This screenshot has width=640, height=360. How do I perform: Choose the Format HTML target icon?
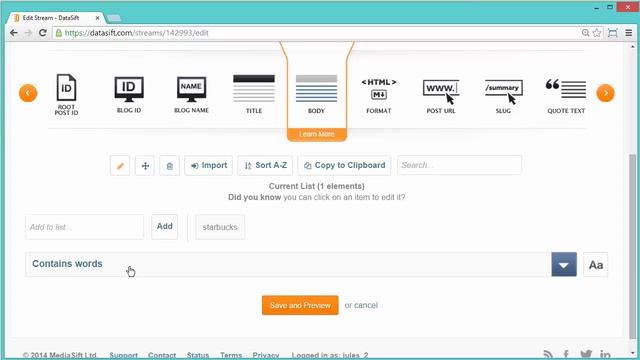[x=379, y=95]
